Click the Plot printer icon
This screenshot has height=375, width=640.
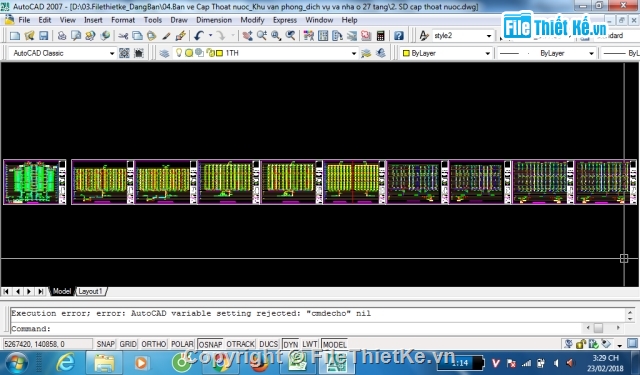pos(62,36)
